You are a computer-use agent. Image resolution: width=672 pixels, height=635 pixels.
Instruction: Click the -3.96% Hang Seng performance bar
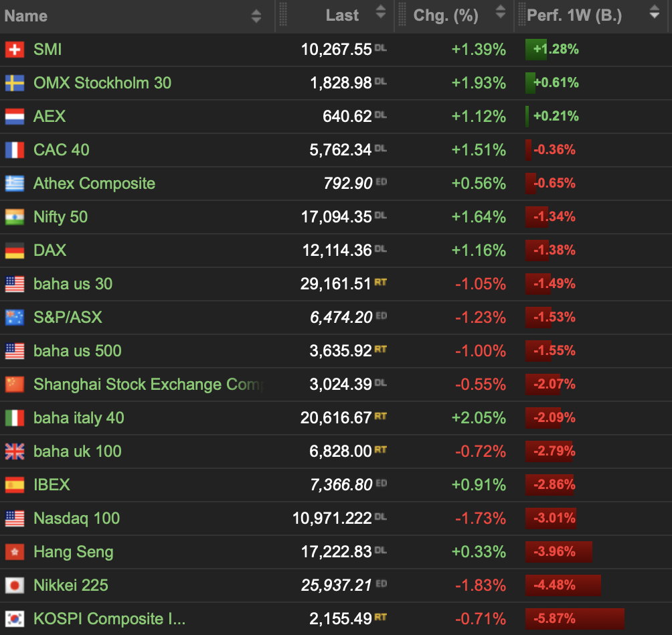(x=559, y=552)
